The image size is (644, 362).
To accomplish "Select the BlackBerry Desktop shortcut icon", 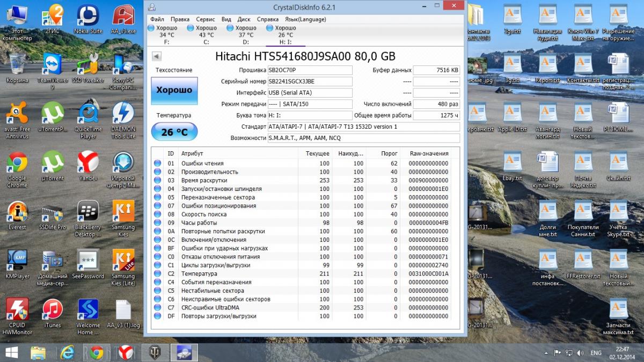I will (x=88, y=219).
